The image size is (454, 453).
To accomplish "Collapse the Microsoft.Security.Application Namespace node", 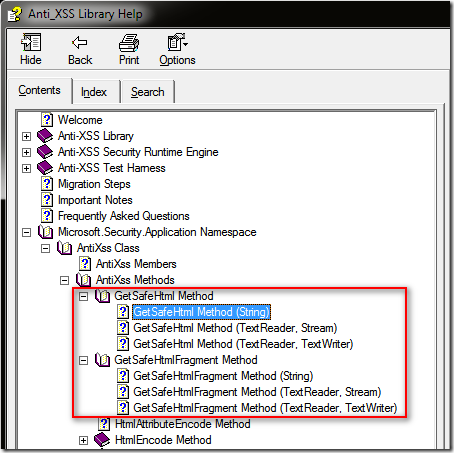I will click(x=26, y=232).
